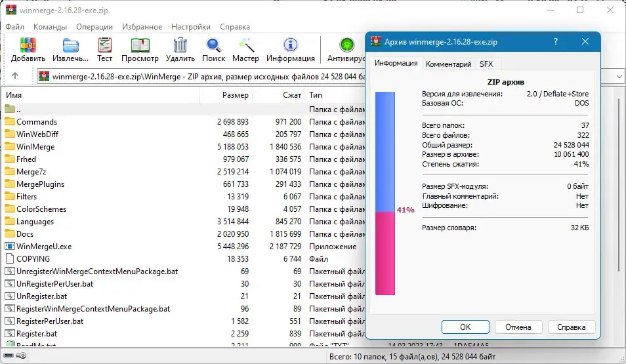Click the WinRAR icon in dialog title bar
The height and width of the screenshot is (364, 626).
tap(376, 41)
